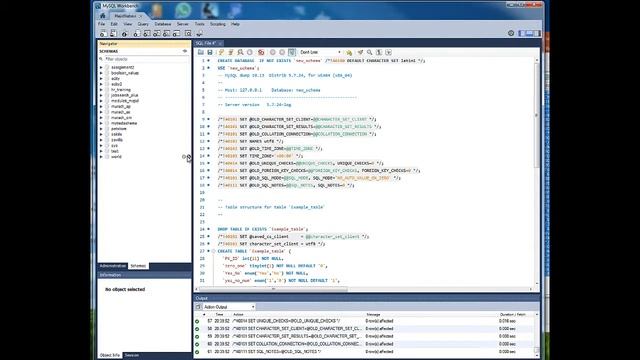Click the create function icon
This screenshot has width=640, height=360.
[x=176, y=33]
